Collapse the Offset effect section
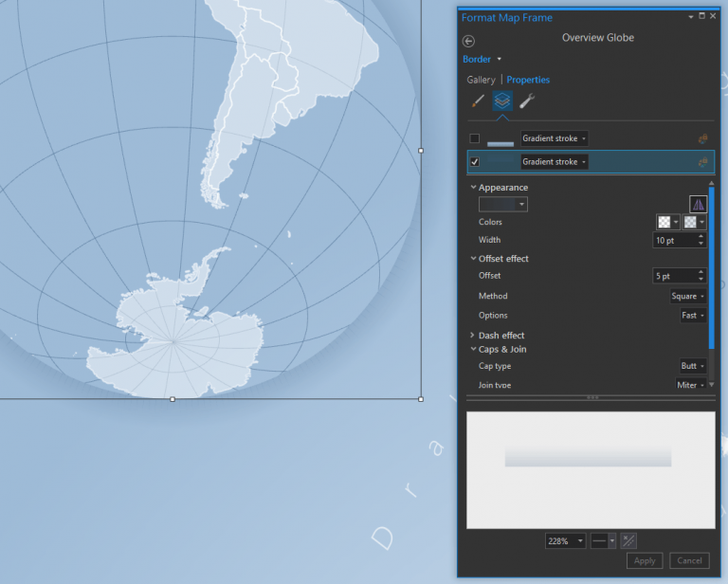The width and height of the screenshot is (728, 584). 473,259
